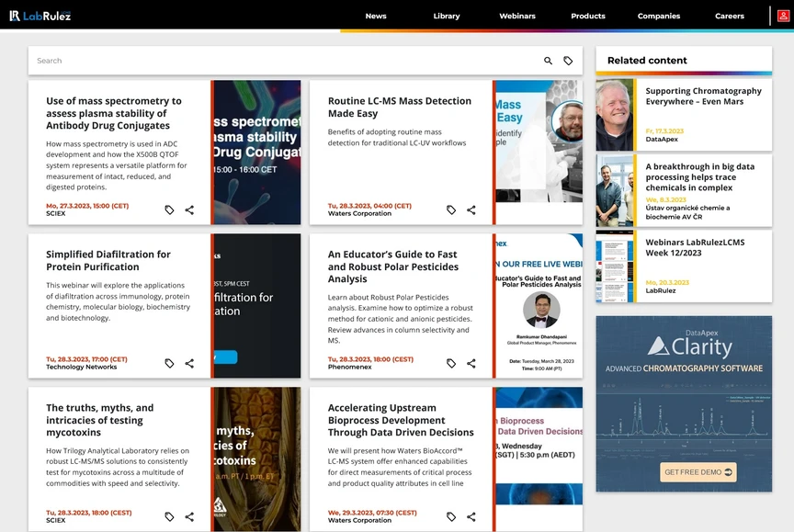Click 'Tu, 28.3.2023, 04:00 (CET)' date

[x=369, y=206]
